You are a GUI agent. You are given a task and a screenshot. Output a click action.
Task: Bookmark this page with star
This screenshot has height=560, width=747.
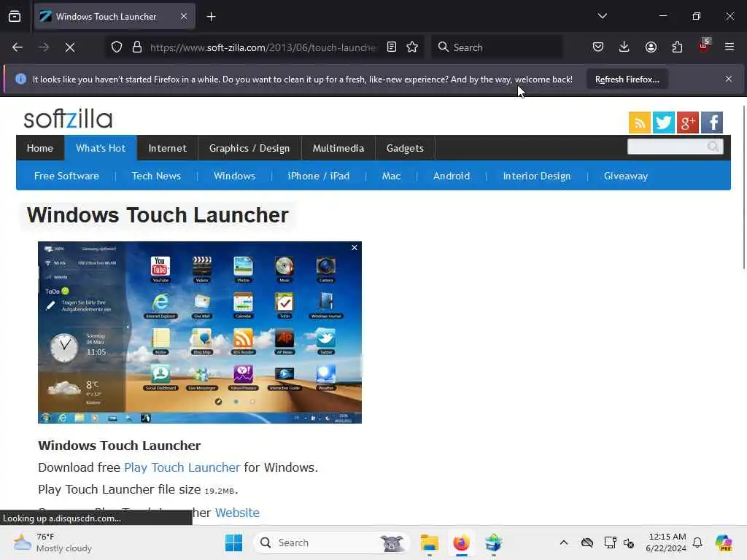(x=412, y=47)
